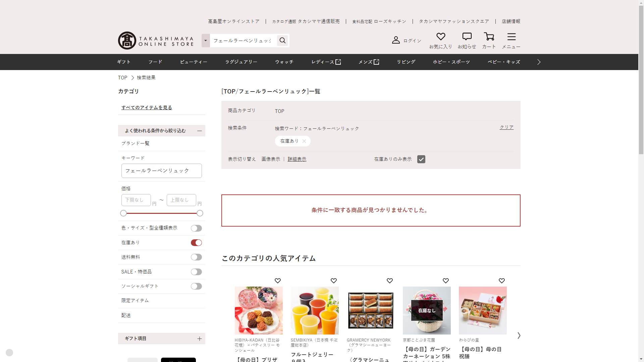Enable the 送料無料 toggle
This screenshot has height=362, width=644.
click(x=196, y=257)
